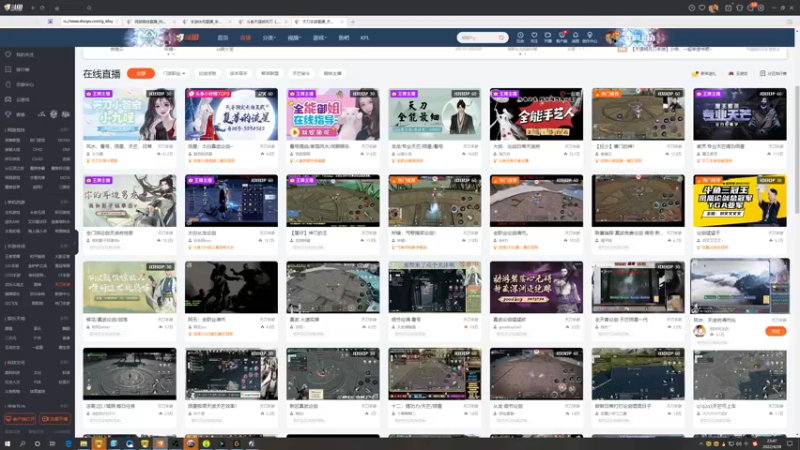Click the page vertical scrollbar on the right edge
800x450 pixels.
pos(796,148)
